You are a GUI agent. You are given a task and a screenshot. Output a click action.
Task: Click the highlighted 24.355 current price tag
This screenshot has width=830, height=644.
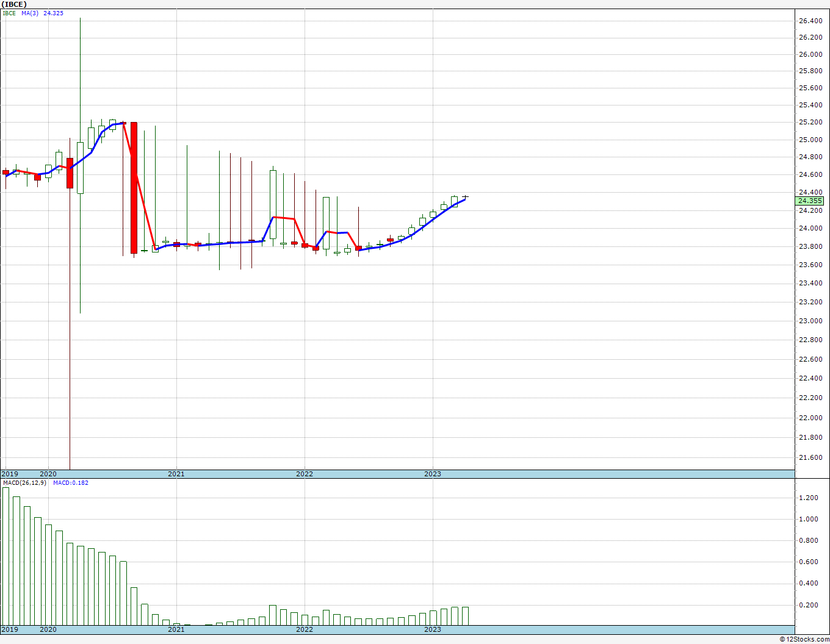810,201
